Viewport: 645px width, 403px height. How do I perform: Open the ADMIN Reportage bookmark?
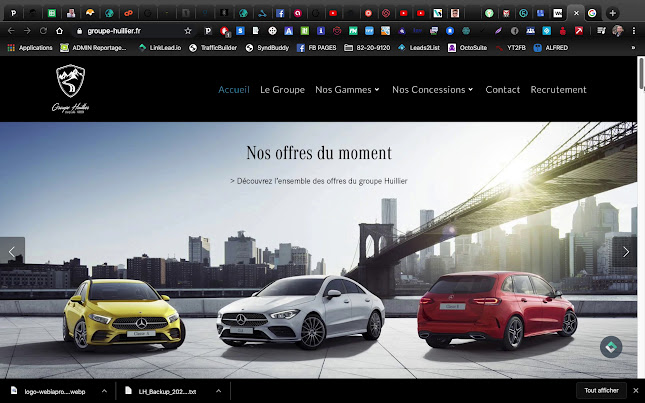tap(93, 48)
